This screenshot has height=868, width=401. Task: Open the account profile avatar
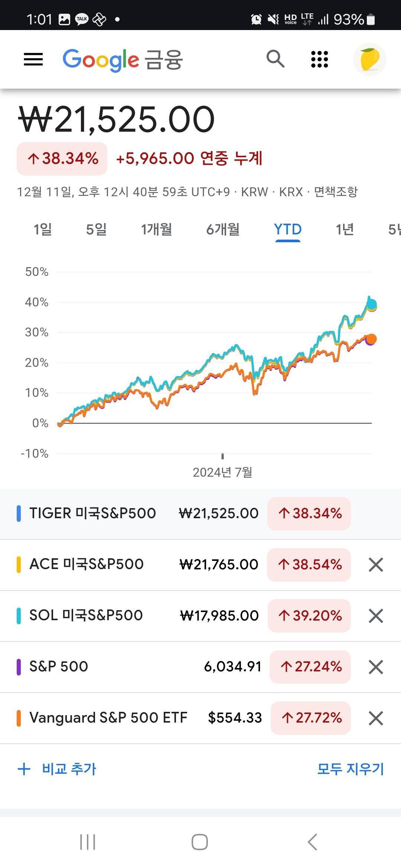pyautogui.click(x=369, y=59)
